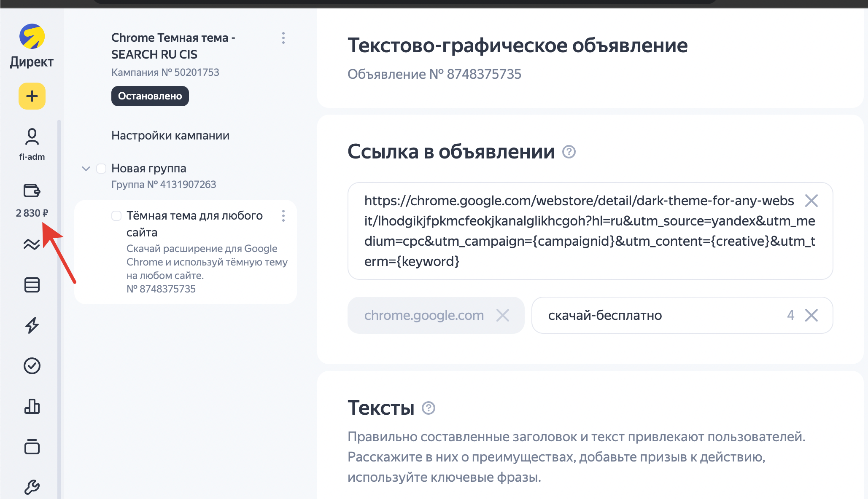
Task: Open the wavy lines sidebar icon
Action: pyautogui.click(x=32, y=244)
